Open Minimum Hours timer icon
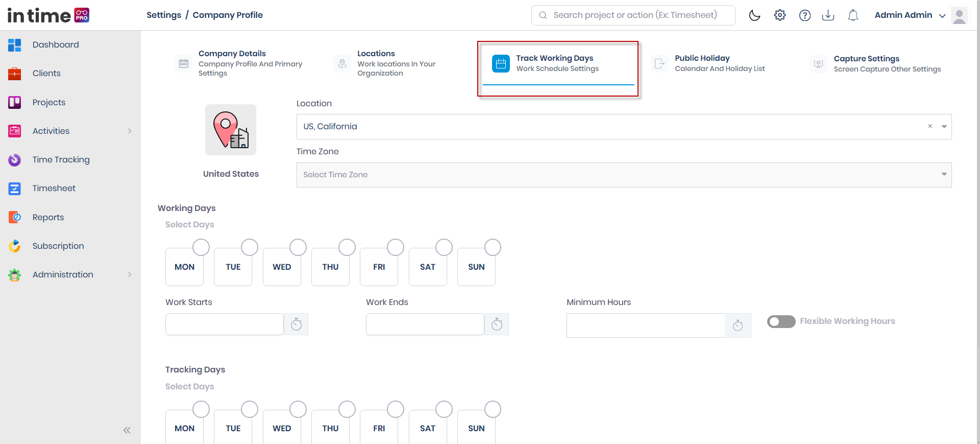Image resolution: width=980 pixels, height=444 pixels. (738, 325)
